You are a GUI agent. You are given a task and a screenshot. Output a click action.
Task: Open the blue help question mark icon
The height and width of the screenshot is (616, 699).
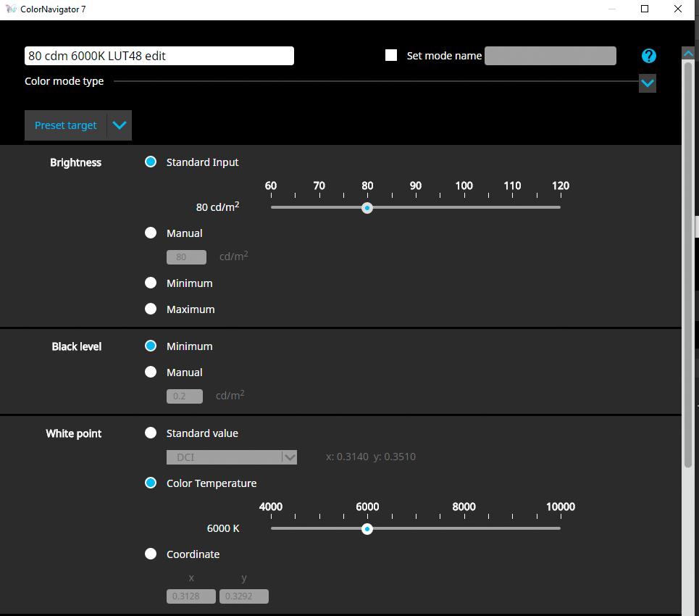(648, 56)
